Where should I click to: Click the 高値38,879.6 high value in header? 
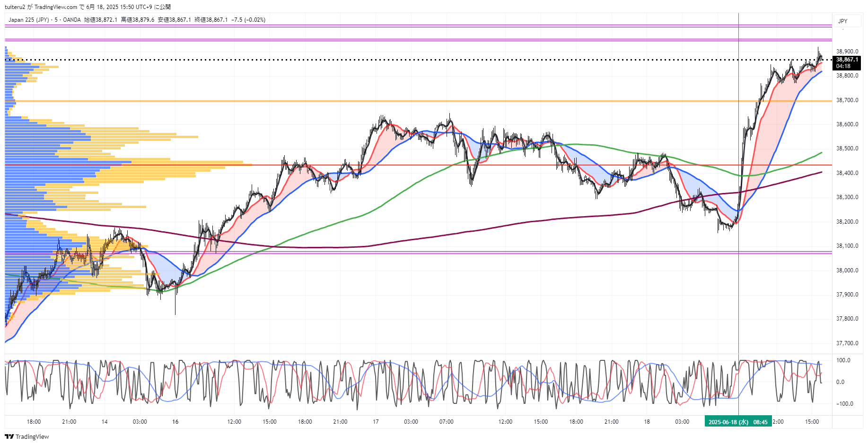pyautogui.click(x=138, y=19)
